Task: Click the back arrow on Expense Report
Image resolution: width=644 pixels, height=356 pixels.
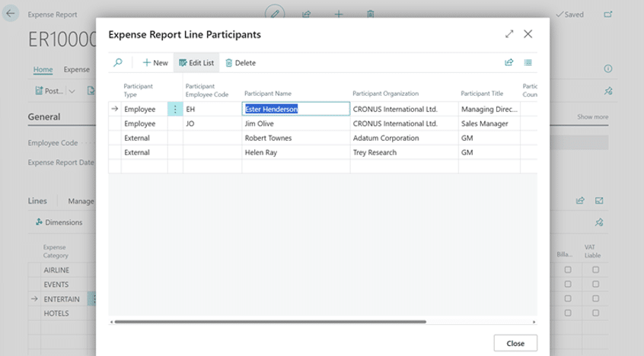Action: pyautogui.click(x=11, y=14)
